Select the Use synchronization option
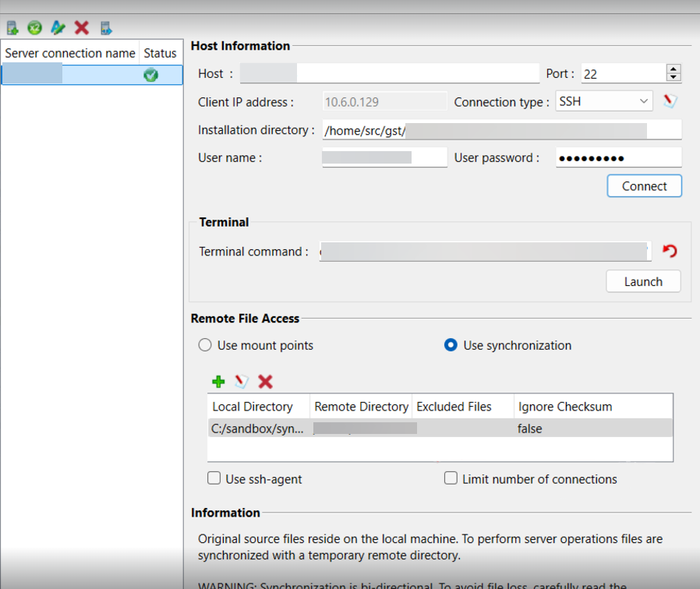The width and height of the screenshot is (700, 589). (451, 344)
